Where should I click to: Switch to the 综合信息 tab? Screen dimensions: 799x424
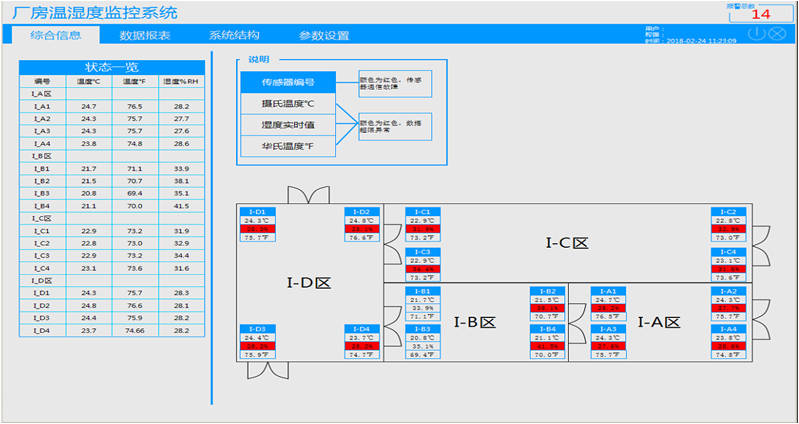click(56, 35)
